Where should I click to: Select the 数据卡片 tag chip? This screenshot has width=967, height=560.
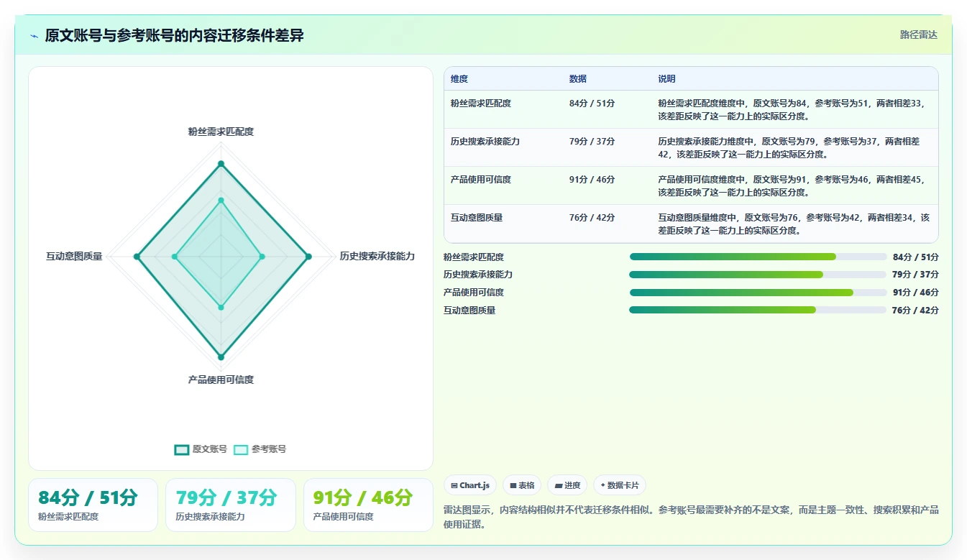[620, 485]
